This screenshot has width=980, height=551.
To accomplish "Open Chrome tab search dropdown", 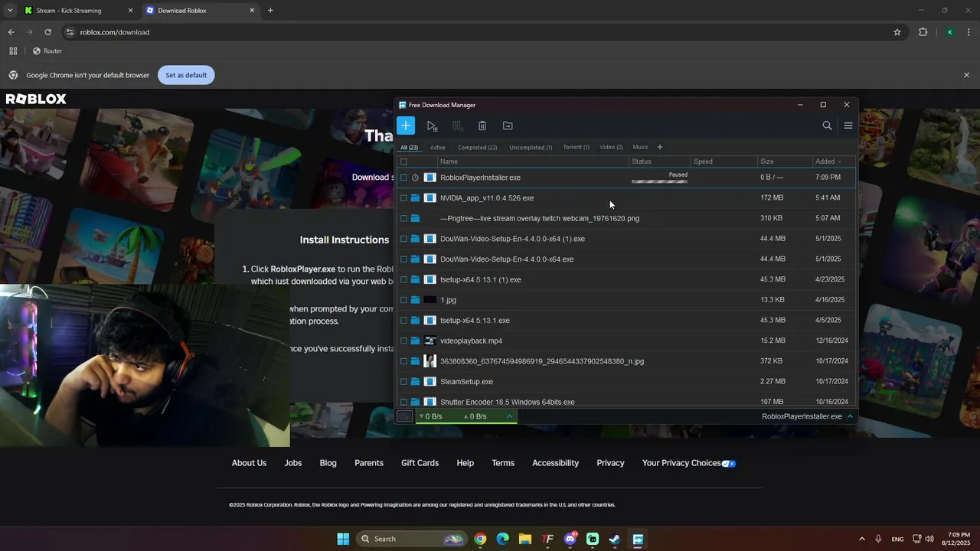I will (10, 11).
